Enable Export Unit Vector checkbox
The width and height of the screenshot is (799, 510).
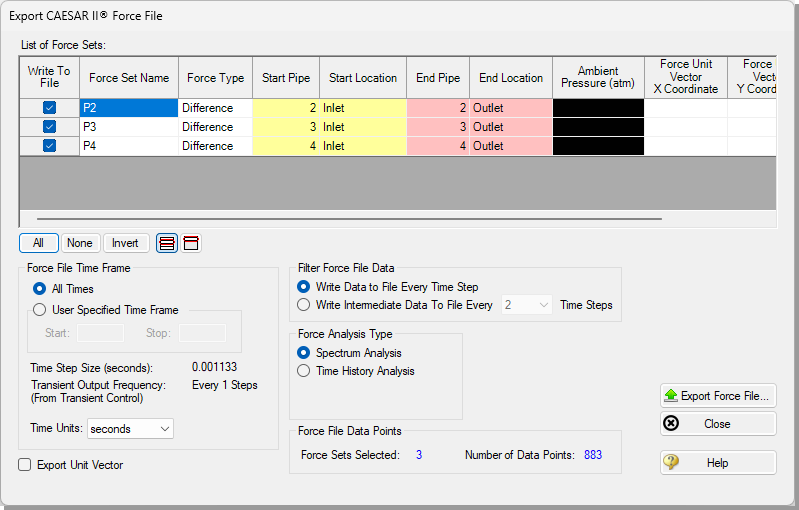[x=24, y=465]
